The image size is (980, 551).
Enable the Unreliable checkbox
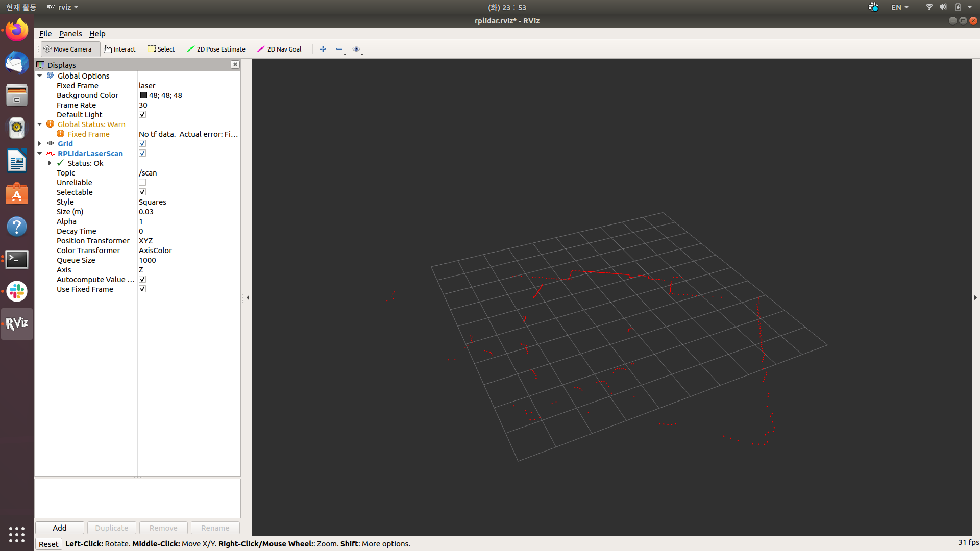point(142,183)
